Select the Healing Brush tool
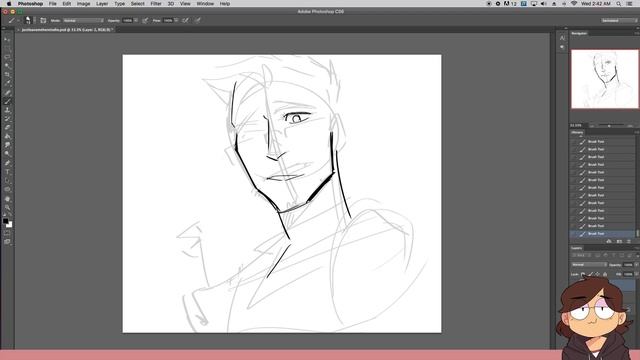Image resolution: width=640 pixels, height=360 pixels. [7, 92]
